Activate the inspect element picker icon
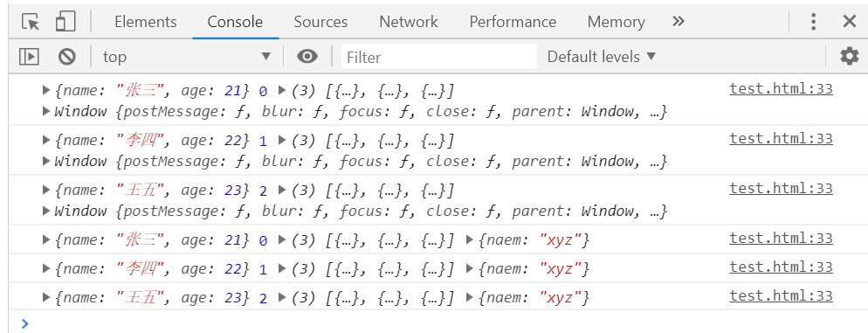This screenshot has width=868, height=333. pos(31,22)
